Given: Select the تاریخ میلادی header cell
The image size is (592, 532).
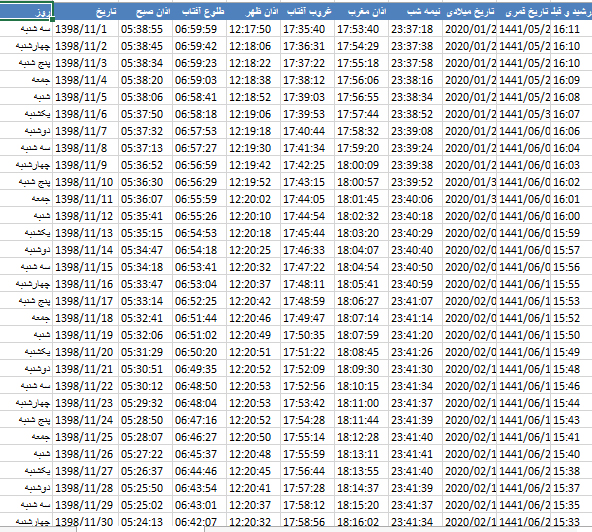Looking at the screenshot, I should pyautogui.click(x=469, y=11).
